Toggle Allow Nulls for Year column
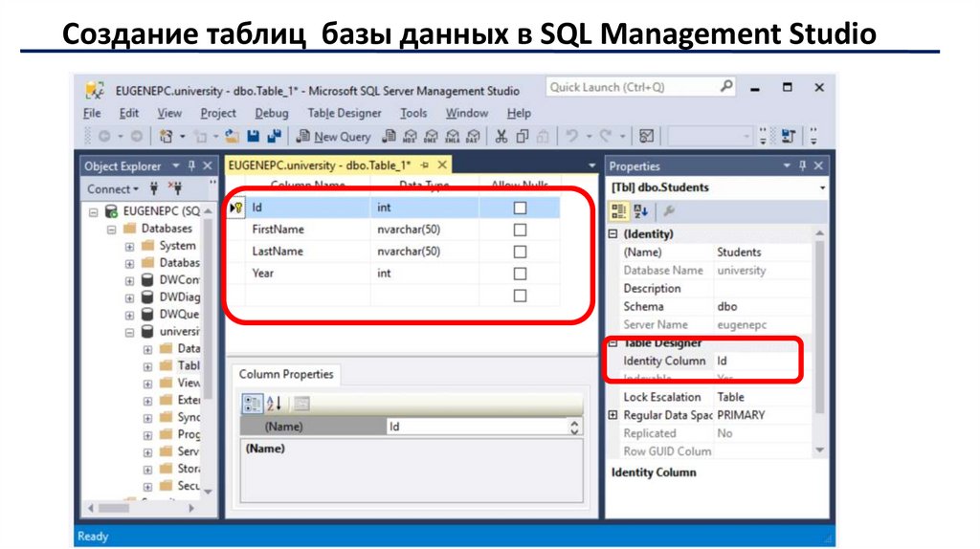This screenshot has height=549, width=980. [x=520, y=274]
